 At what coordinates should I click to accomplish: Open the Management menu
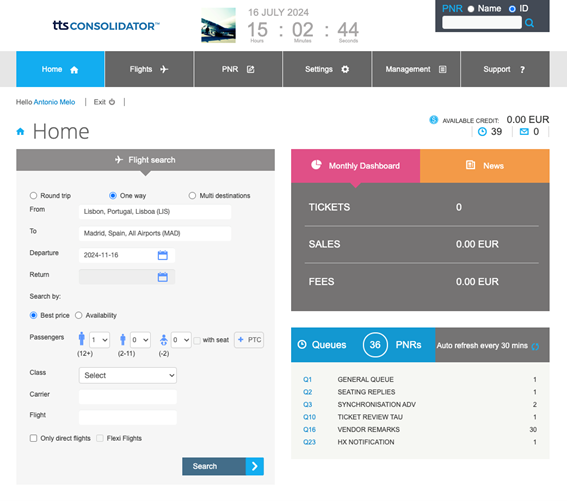tap(416, 69)
